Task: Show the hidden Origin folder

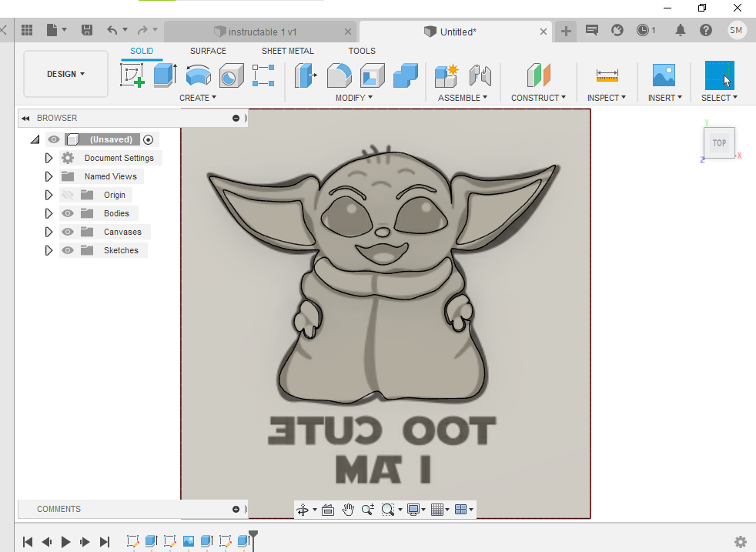Action: coord(68,195)
